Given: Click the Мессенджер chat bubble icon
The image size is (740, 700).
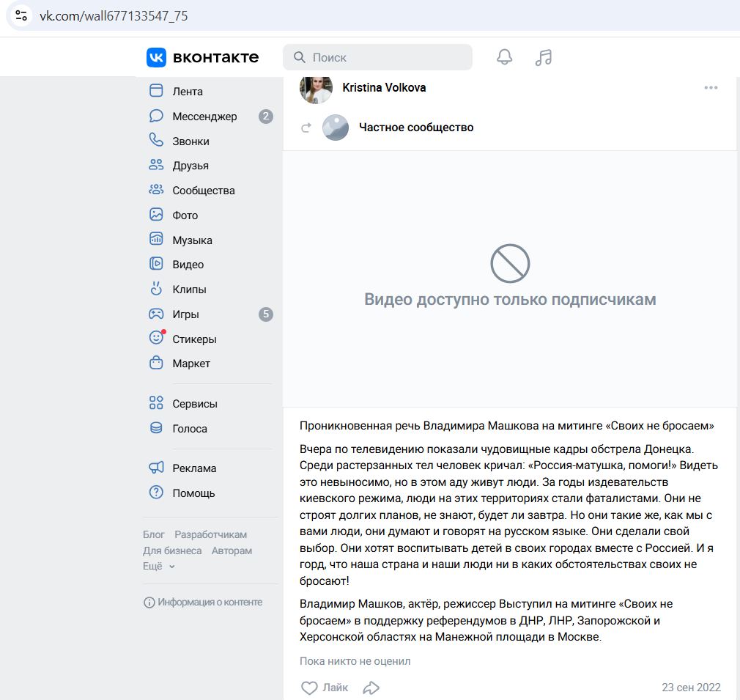Looking at the screenshot, I should 156,116.
